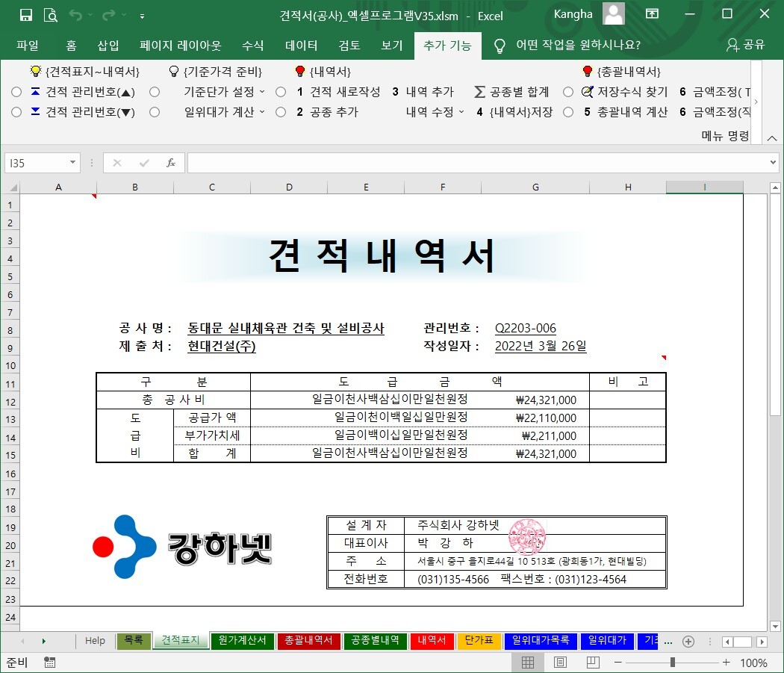Image resolution: width=784 pixels, height=673 pixels.
Task: Save the workbook with the floppy disk icon
Action: click(26, 15)
